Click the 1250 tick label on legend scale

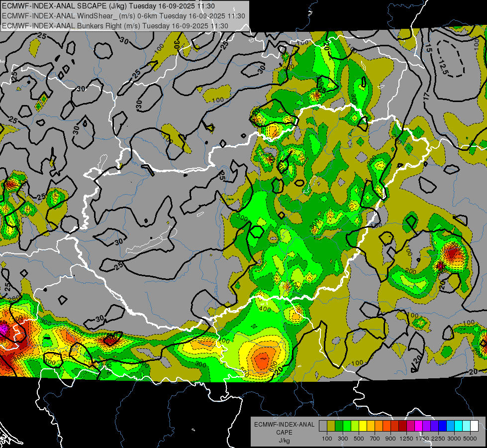(406, 439)
